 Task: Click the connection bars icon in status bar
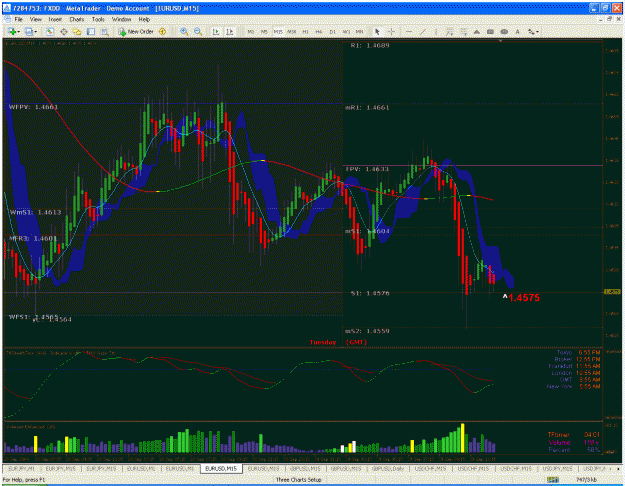point(553,480)
